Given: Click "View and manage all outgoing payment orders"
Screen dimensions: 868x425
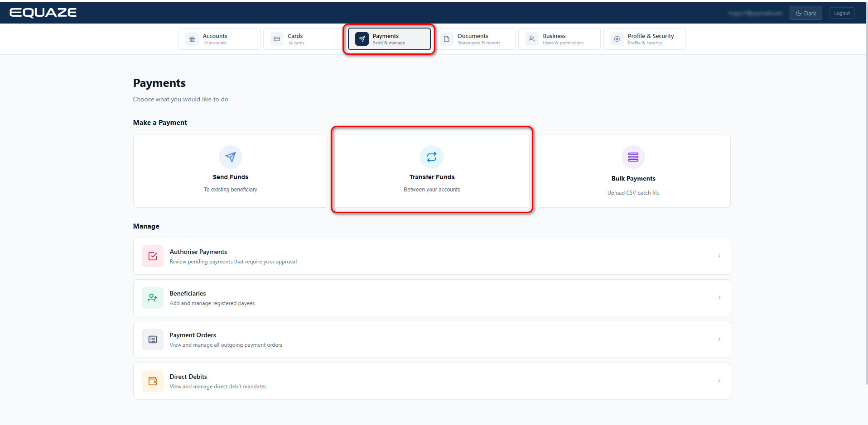Looking at the screenshot, I should coord(226,345).
